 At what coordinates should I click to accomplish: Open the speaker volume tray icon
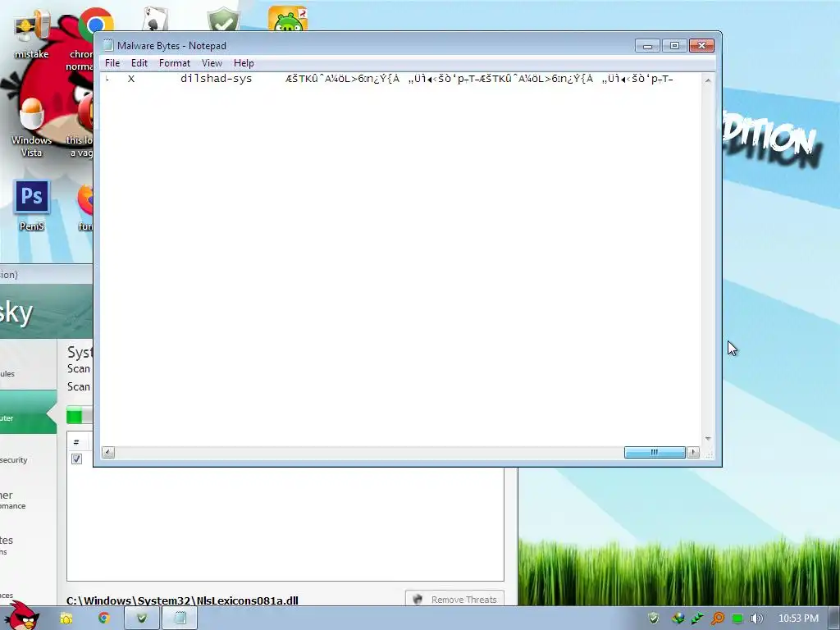(756, 619)
